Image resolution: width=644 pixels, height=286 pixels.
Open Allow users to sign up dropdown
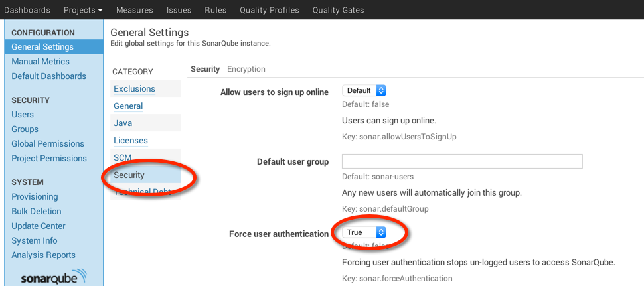pyautogui.click(x=364, y=90)
